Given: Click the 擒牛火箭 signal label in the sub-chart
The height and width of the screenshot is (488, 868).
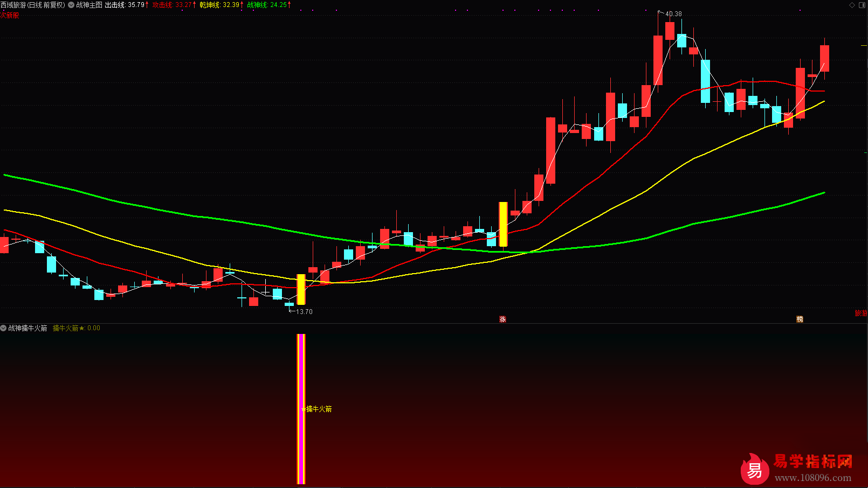Looking at the screenshot, I should click(x=319, y=409).
